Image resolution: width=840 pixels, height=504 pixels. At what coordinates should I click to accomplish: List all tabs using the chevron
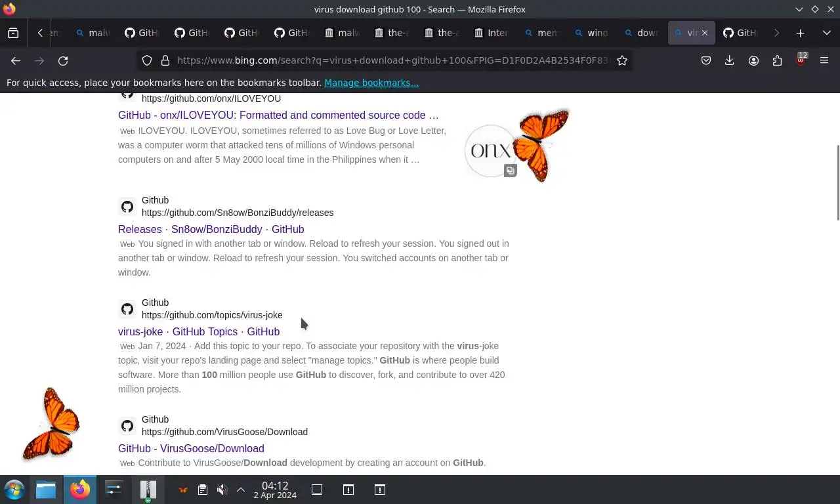[826, 33]
